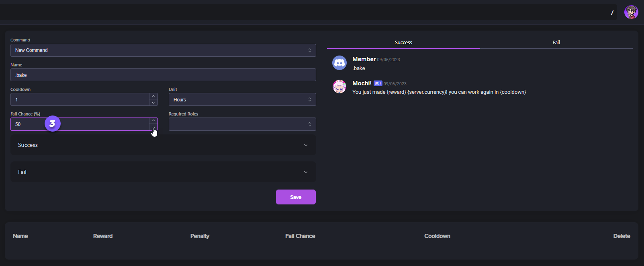Click the BOT badge next to Mochi!
Screen dimensions: 644x266
pos(378,83)
